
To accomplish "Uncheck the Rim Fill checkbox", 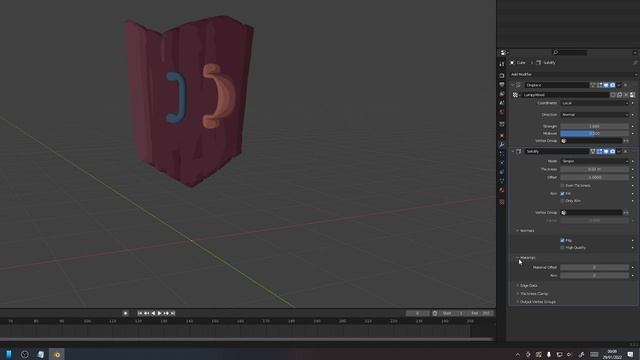I will (562, 193).
